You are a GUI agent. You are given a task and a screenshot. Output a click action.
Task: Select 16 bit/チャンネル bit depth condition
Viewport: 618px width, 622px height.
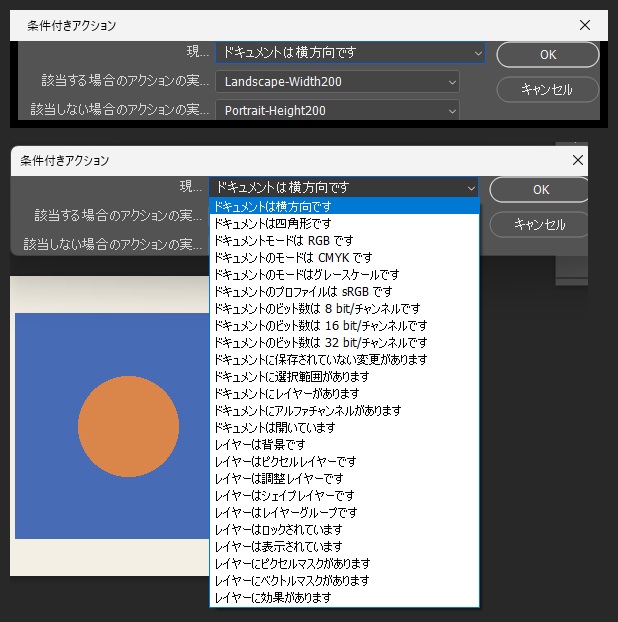(344, 326)
